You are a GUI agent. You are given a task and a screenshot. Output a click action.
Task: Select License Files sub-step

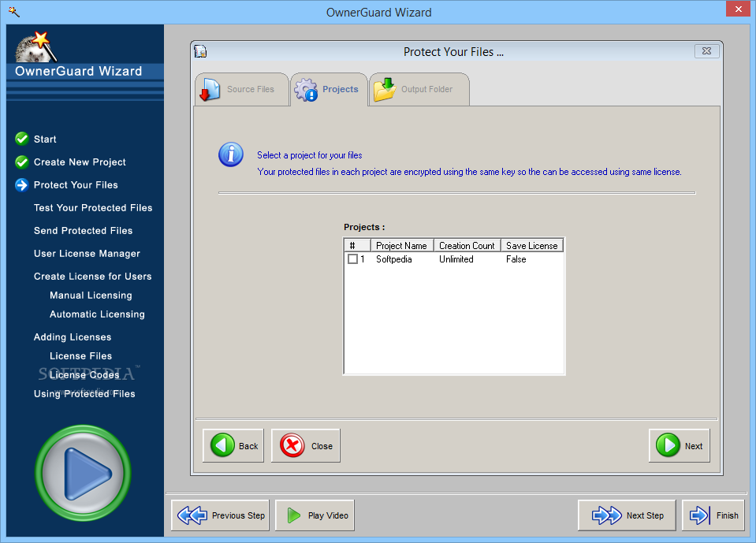tap(80, 356)
